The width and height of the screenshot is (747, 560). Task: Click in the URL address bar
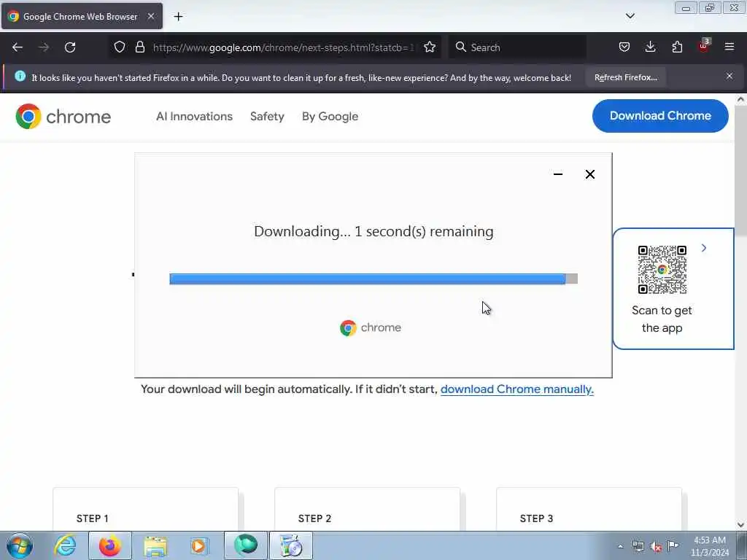(284, 47)
